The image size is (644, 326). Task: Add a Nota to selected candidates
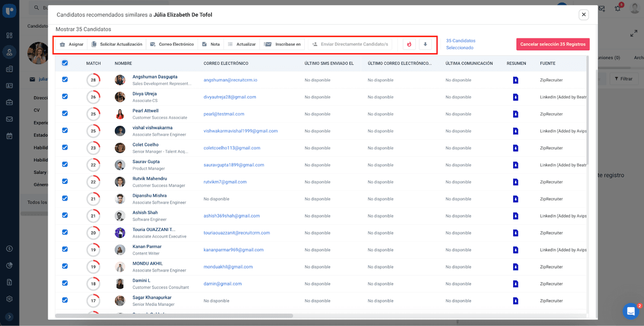pos(210,45)
